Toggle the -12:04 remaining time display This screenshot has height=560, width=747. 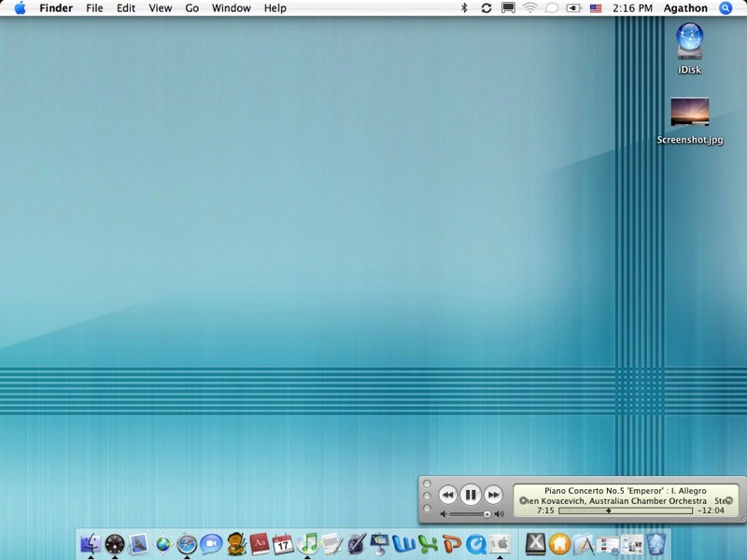coord(711,511)
